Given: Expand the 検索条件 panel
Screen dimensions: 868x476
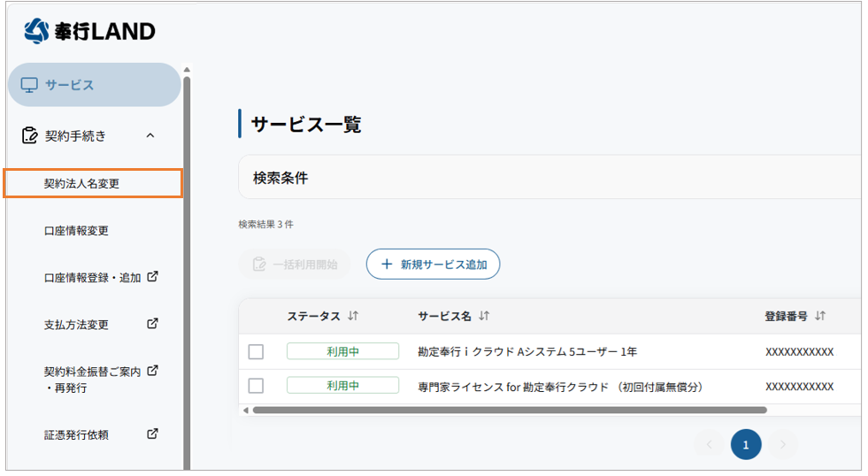Looking at the screenshot, I should pyautogui.click(x=549, y=178).
